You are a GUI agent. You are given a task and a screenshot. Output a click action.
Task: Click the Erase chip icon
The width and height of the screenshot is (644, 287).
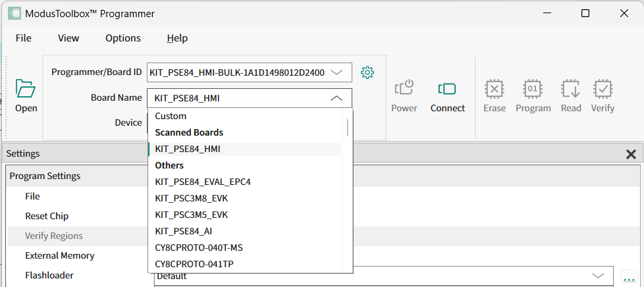tap(495, 88)
